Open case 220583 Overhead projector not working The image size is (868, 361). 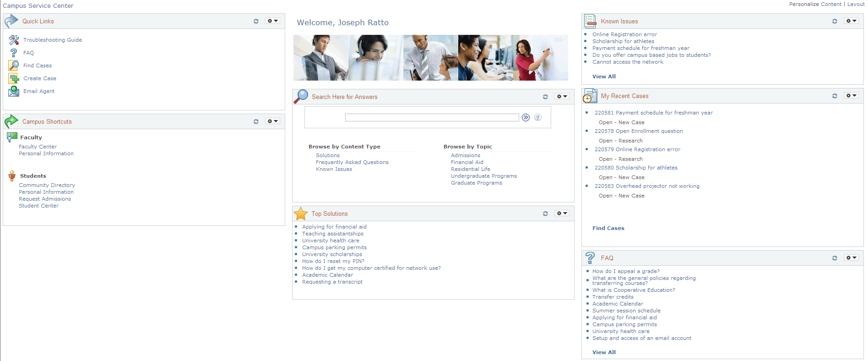pos(647,186)
